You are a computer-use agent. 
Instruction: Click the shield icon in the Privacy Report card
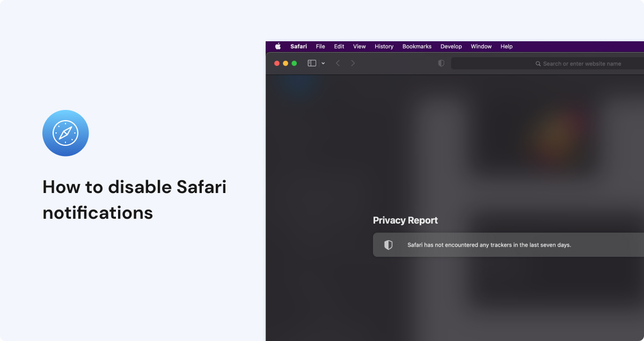pyautogui.click(x=389, y=245)
